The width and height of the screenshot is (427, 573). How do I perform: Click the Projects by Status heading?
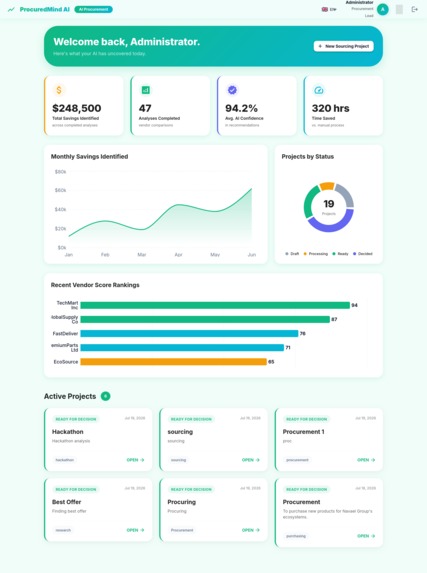point(307,156)
